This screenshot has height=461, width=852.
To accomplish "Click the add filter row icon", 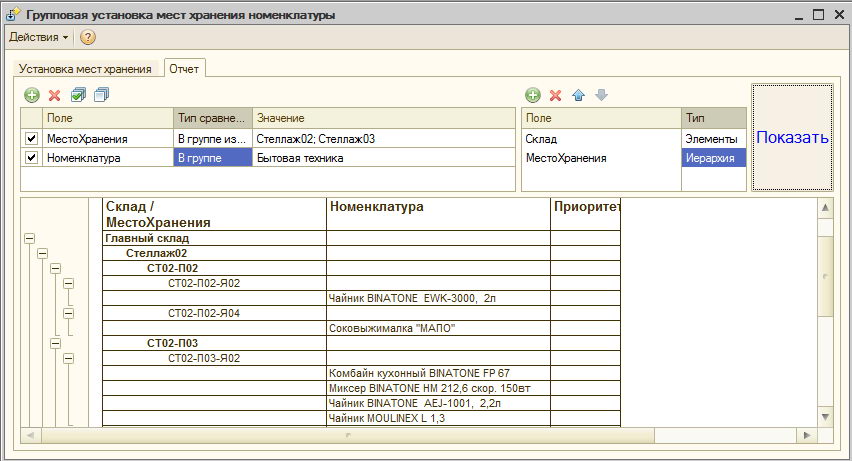I will point(32,95).
